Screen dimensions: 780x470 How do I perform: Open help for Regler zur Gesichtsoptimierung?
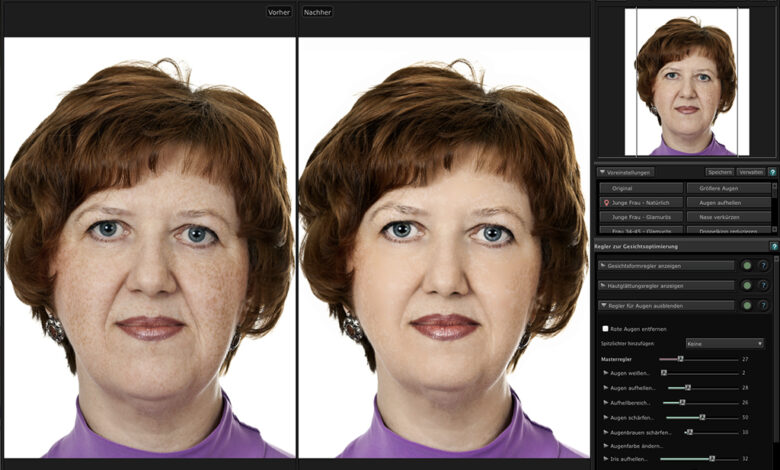point(774,246)
